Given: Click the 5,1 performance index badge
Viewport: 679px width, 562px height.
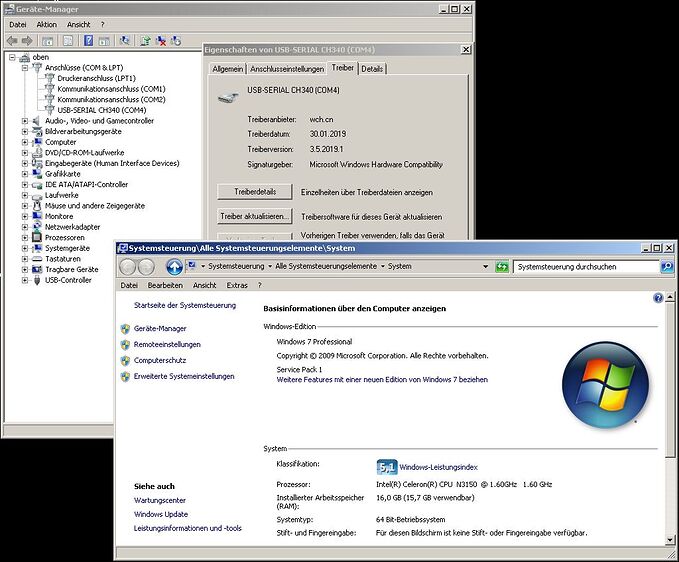Looking at the screenshot, I should coord(387,467).
